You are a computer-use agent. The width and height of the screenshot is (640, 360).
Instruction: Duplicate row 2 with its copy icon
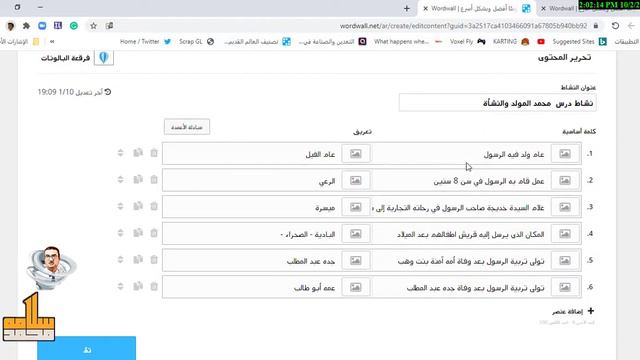pos(138,179)
